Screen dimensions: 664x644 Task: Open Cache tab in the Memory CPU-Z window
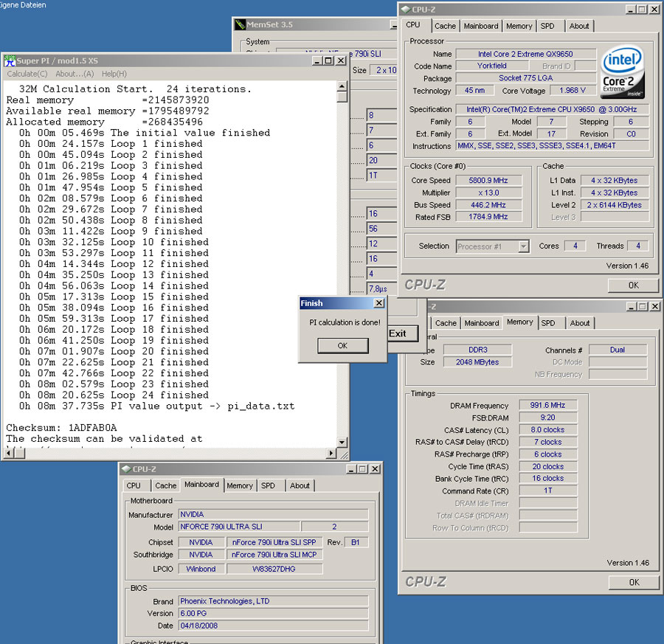click(446, 323)
